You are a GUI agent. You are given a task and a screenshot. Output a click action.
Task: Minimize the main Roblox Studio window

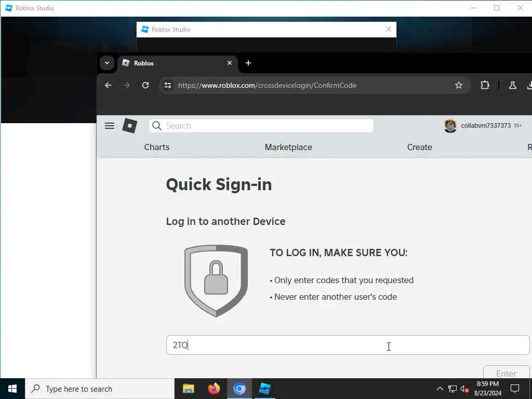[473, 8]
